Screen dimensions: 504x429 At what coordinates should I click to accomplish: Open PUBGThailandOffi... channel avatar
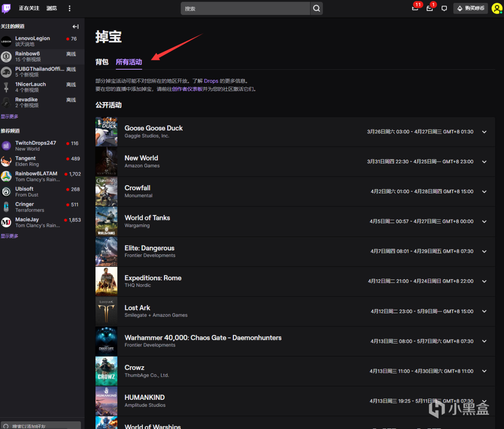coord(6,72)
